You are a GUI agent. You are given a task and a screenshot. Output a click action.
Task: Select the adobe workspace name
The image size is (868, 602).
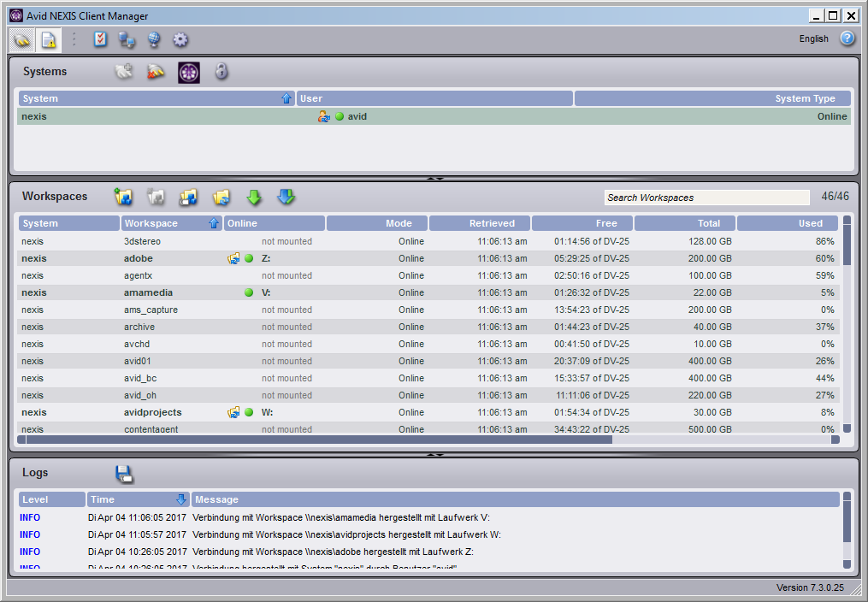pyautogui.click(x=139, y=258)
